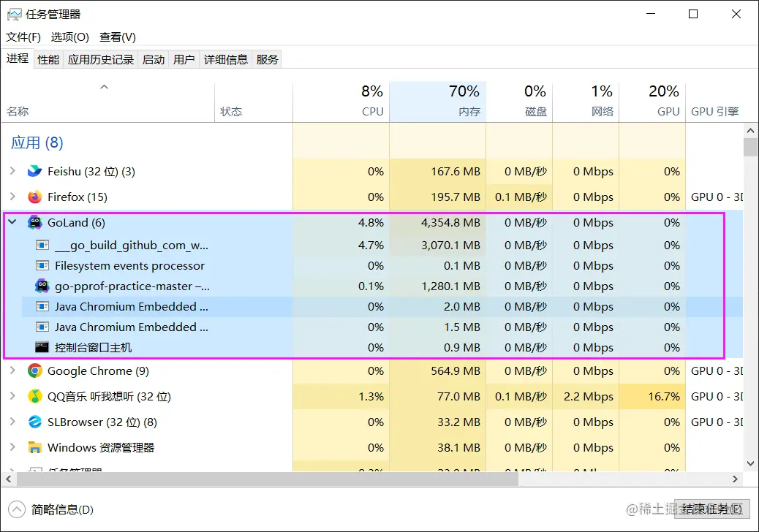Click the Firefox icon in process list
This screenshot has width=759, height=532.
pyautogui.click(x=35, y=197)
